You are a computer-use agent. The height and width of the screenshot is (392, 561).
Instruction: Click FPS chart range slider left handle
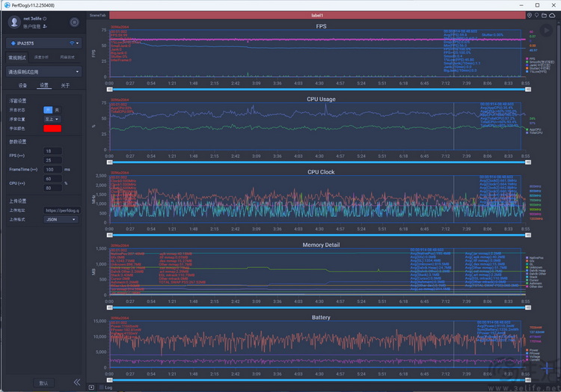click(110, 90)
